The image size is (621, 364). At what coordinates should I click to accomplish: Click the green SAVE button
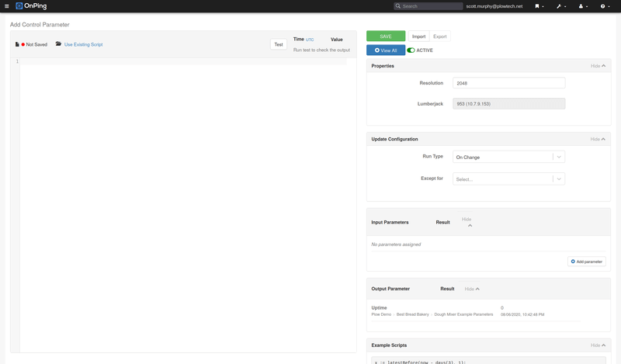pos(386,36)
